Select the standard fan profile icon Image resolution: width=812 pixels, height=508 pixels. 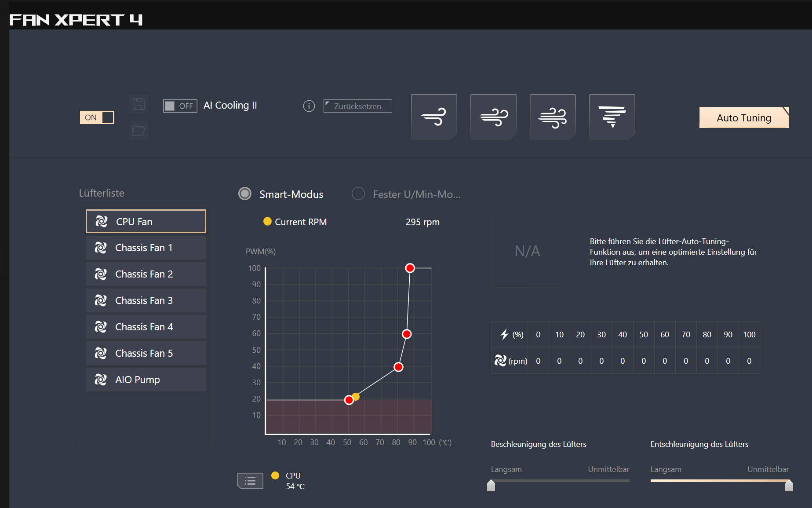[493, 117]
